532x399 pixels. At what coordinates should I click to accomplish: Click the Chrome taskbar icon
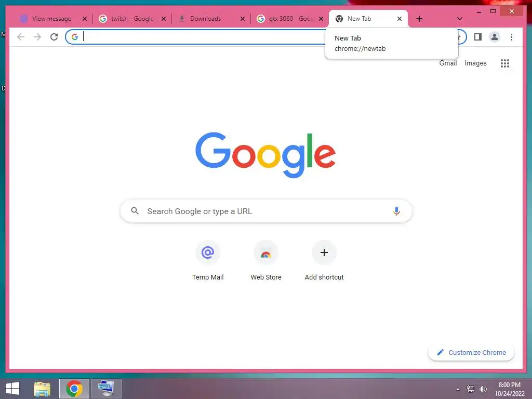coord(74,389)
